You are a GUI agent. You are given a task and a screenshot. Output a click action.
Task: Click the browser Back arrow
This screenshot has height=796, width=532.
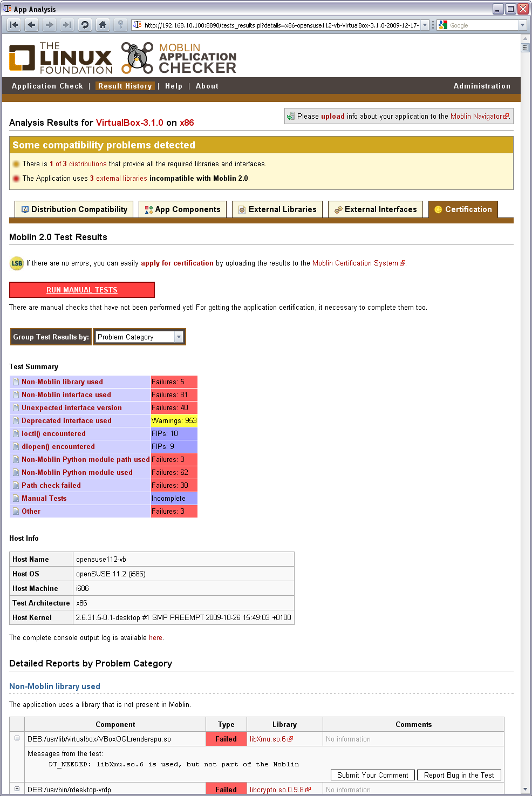pyautogui.click(x=32, y=25)
